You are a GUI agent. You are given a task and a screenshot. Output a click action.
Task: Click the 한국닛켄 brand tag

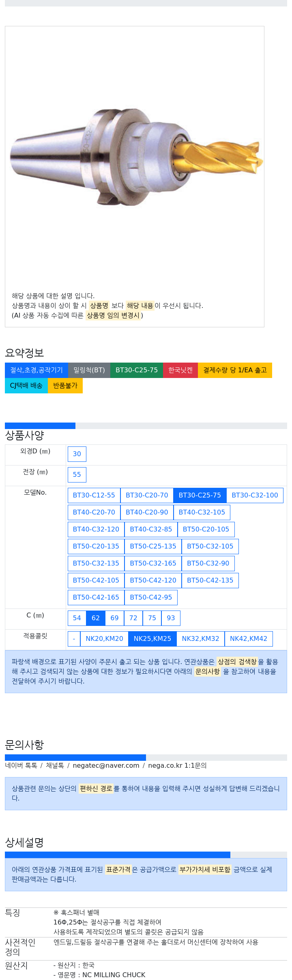[x=180, y=370]
